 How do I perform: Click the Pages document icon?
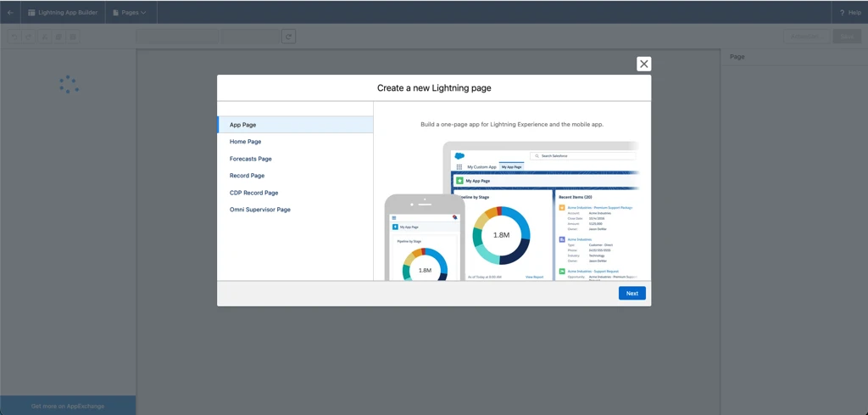[116, 13]
